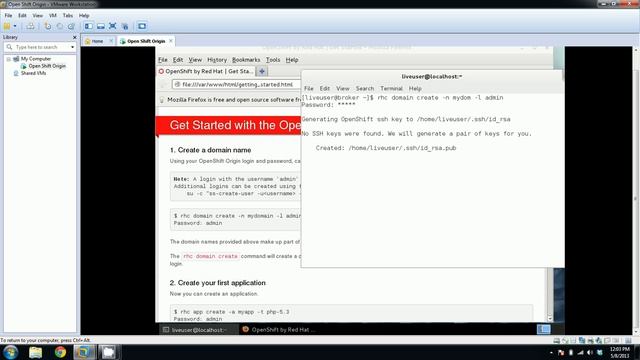Select My Computer in library tree

(x=36, y=59)
